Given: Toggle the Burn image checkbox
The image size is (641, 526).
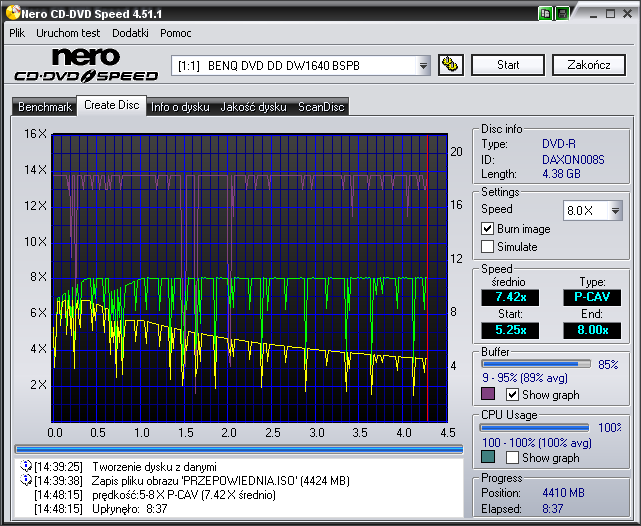Looking at the screenshot, I should (487, 228).
